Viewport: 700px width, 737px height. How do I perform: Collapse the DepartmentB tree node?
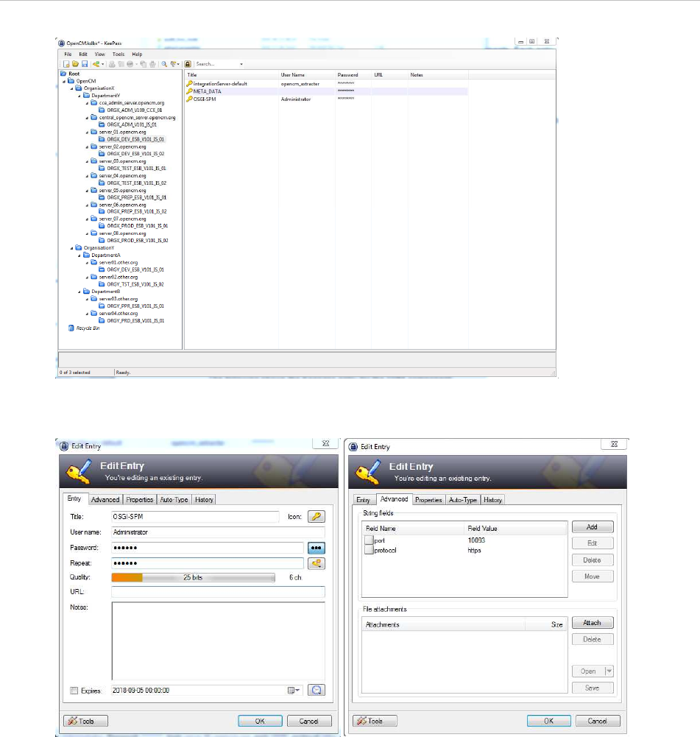[x=79, y=292]
